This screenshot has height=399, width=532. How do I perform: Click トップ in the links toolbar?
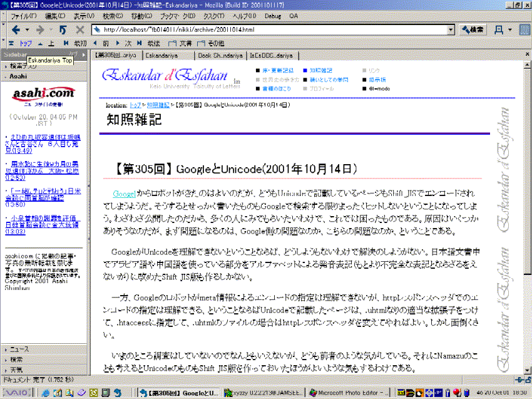[x=21, y=43]
